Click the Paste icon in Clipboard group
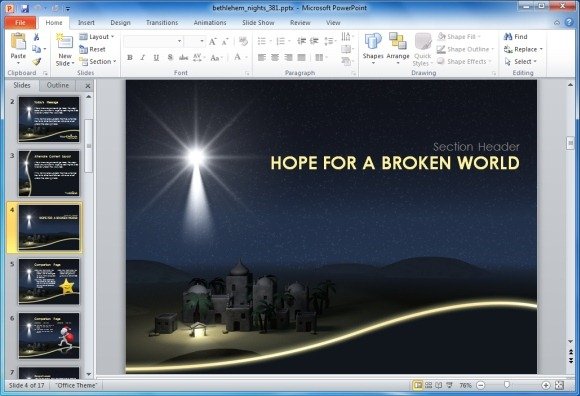Screen dimensions: 580x396 pyautogui.click(x=18, y=42)
